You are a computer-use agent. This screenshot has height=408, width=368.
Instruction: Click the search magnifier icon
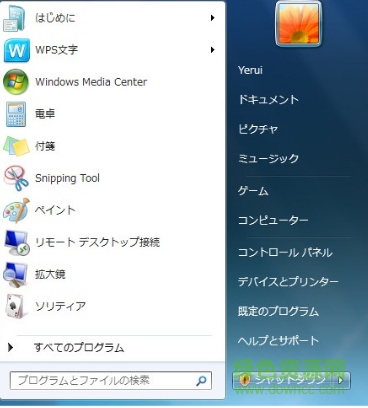click(x=201, y=380)
